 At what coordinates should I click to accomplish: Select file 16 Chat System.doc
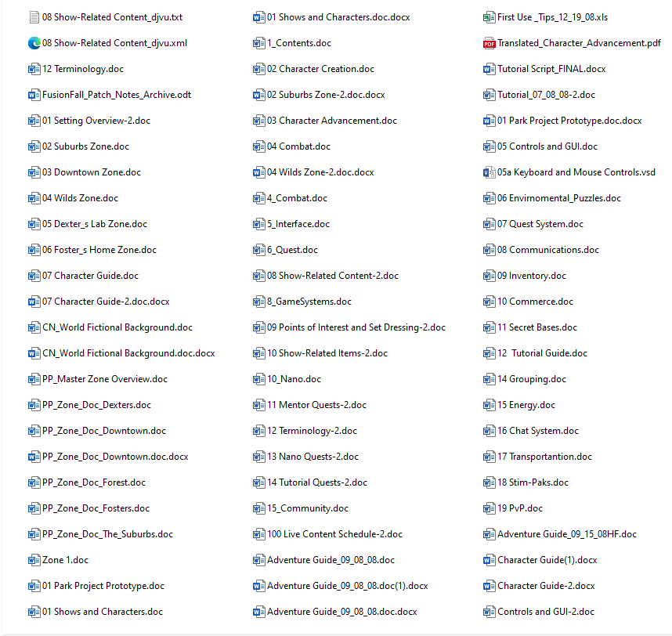click(531, 431)
